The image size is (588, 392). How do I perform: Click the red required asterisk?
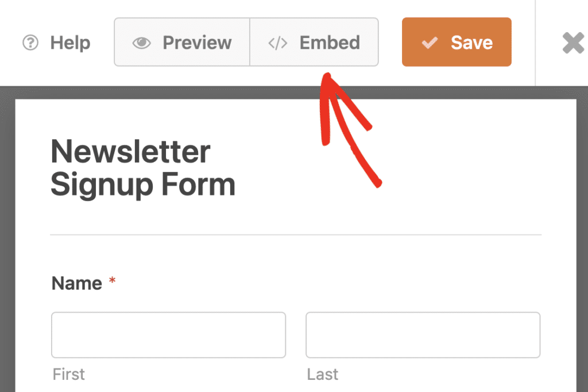(x=113, y=282)
